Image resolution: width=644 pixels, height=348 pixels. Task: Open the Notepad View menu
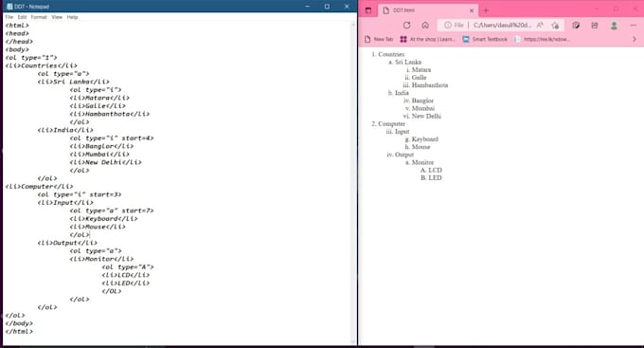[x=57, y=17]
